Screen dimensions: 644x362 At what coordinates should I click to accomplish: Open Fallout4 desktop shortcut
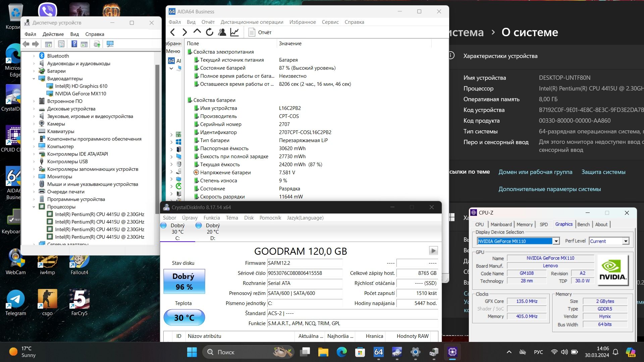(79, 265)
